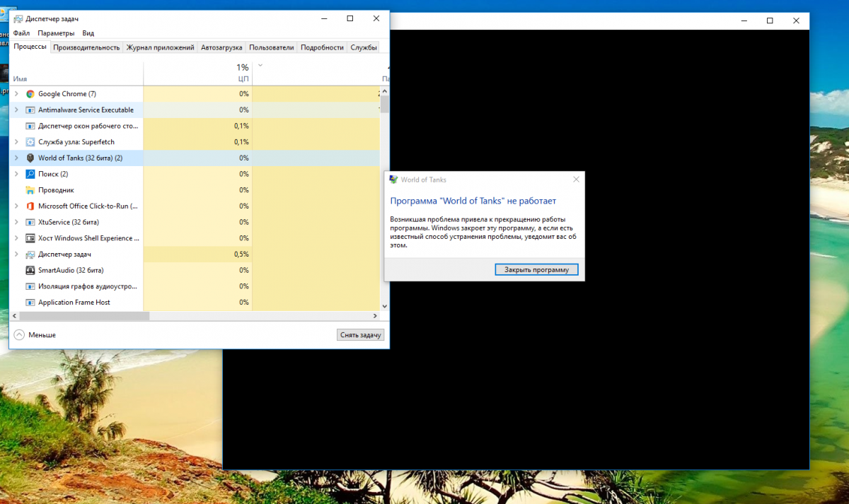This screenshot has height=504, width=849.
Task: Click the Superfetch service gear icon
Action: tap(30, 142)
